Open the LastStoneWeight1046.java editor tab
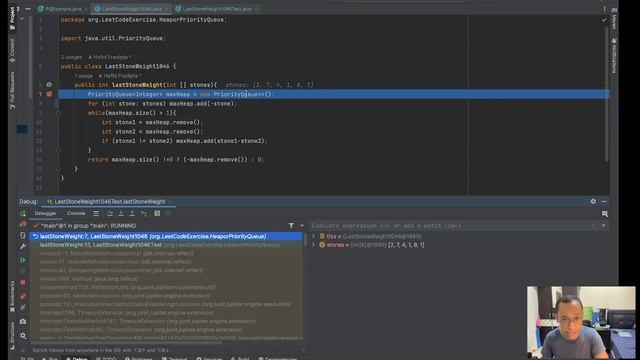The height and width of the screenshot is (360, 640). point(131,9)
